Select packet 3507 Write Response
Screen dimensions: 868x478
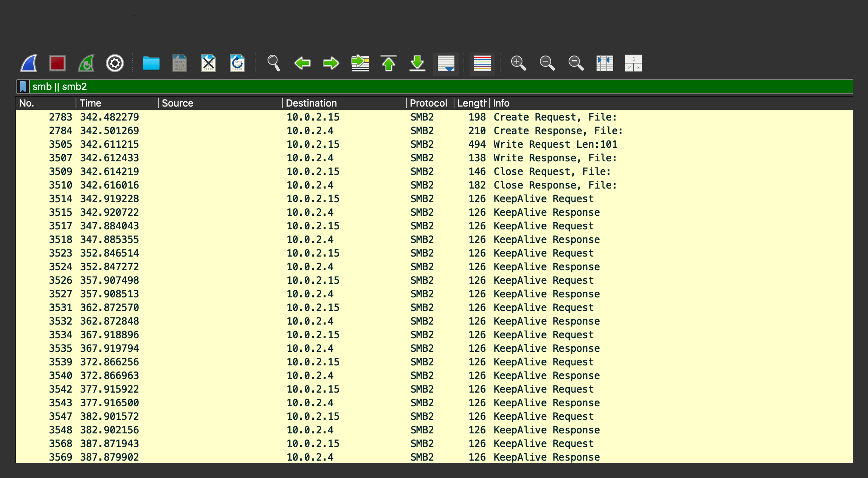(434, 158)
